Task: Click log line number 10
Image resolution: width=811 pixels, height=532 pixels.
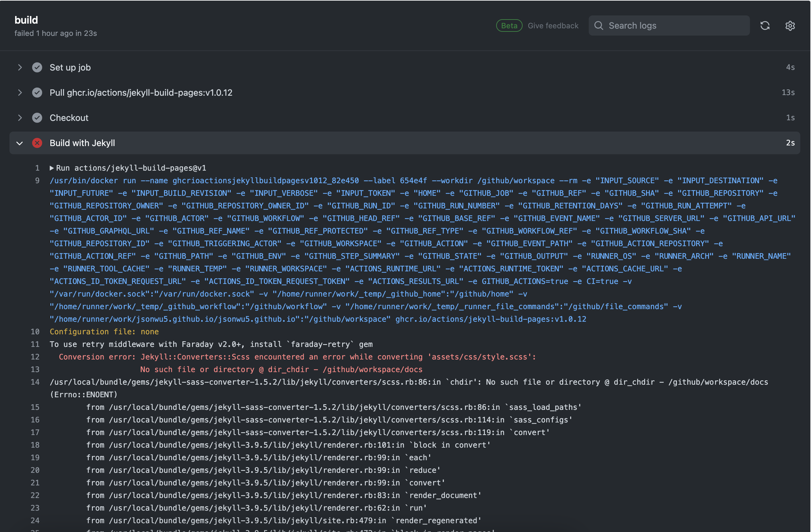Action: coord(35,331)
